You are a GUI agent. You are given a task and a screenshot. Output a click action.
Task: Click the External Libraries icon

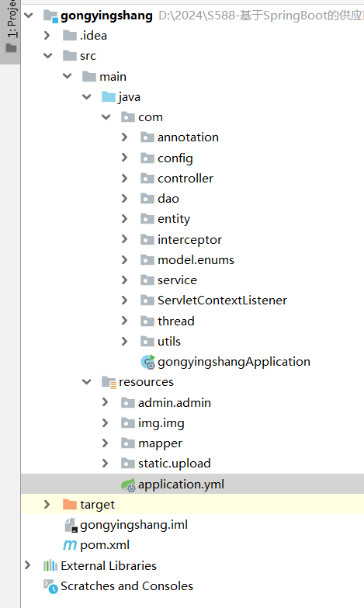50,566
